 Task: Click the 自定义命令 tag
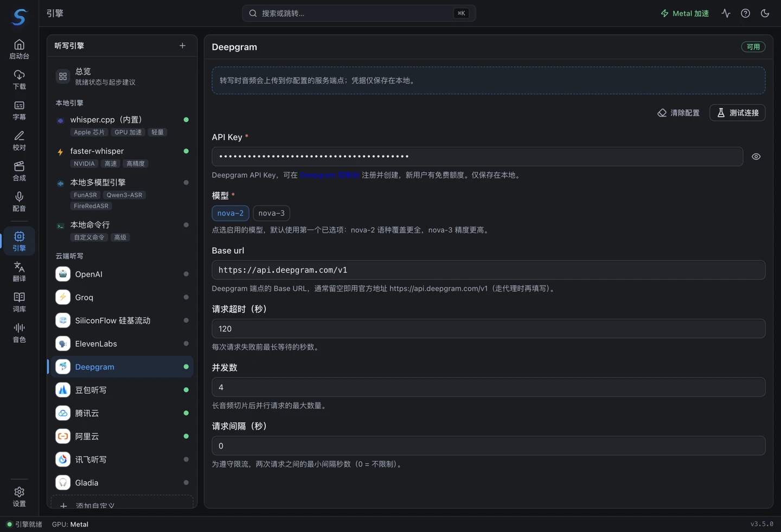[89, 238]
